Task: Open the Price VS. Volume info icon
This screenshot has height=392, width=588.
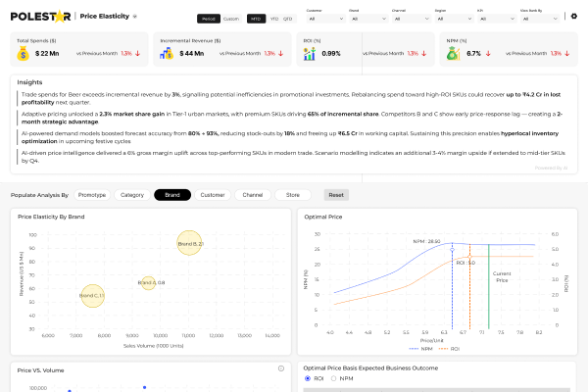Action: (x=281, y=369)
